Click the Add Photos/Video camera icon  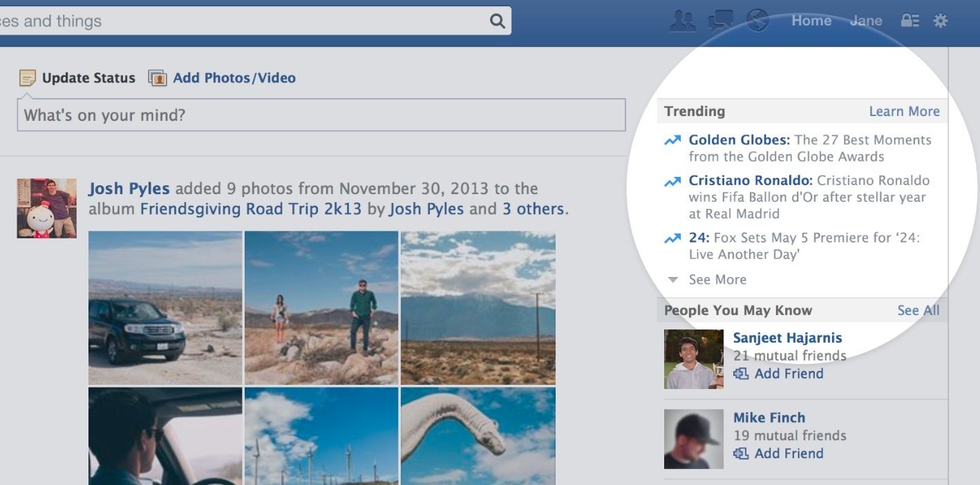pos(158,78)
